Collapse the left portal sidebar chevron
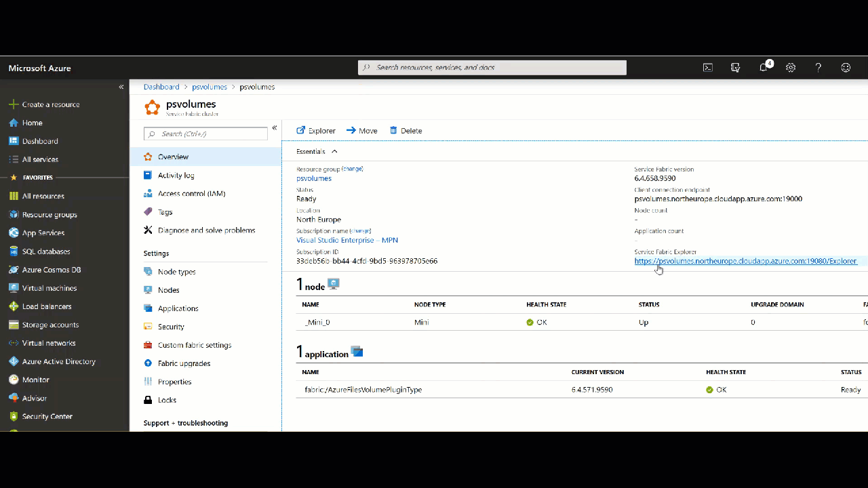 (x=121, y=87)
